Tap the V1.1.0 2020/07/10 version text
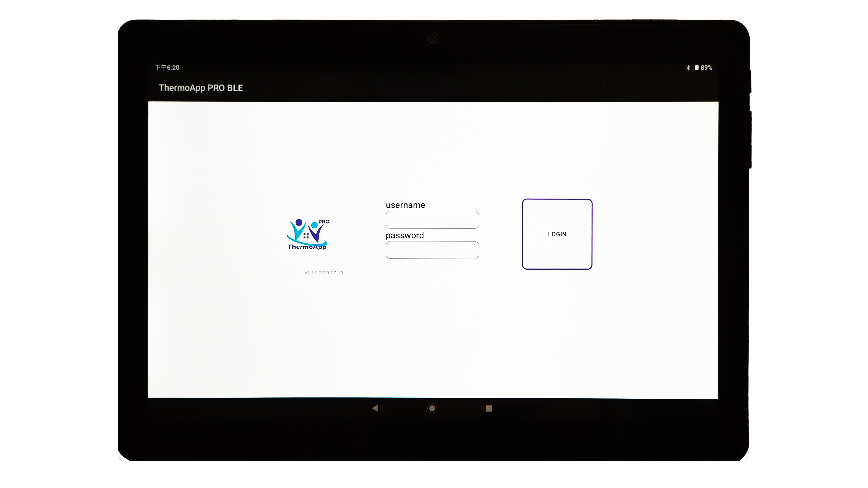868x488 pixels. coord(324,273)
